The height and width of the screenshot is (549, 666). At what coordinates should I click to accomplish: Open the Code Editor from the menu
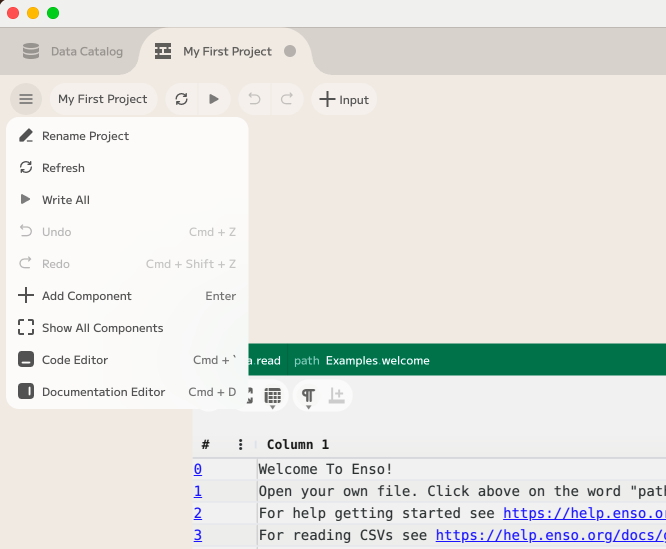127,360
